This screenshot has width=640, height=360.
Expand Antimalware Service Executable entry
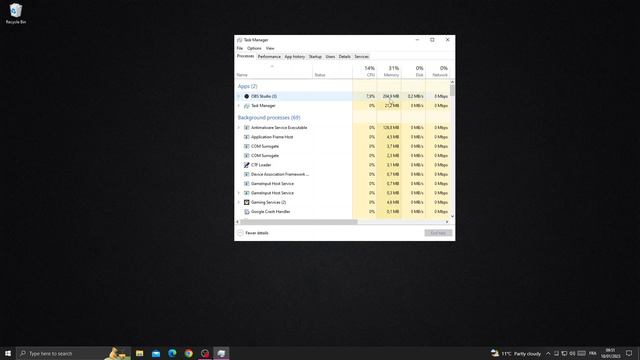tap(239, 128)
